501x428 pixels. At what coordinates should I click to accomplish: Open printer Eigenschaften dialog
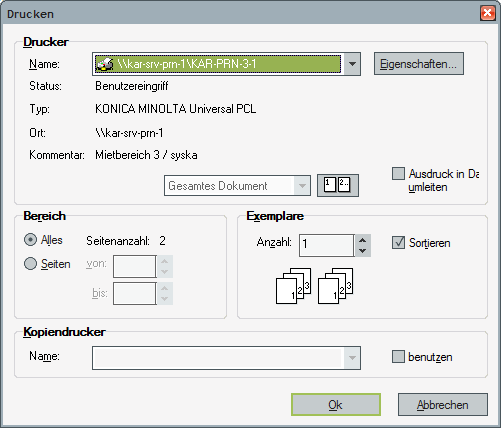click(x=419, y=63)
